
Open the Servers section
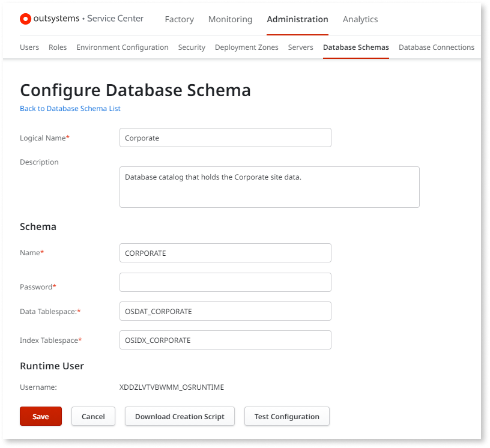300,47
